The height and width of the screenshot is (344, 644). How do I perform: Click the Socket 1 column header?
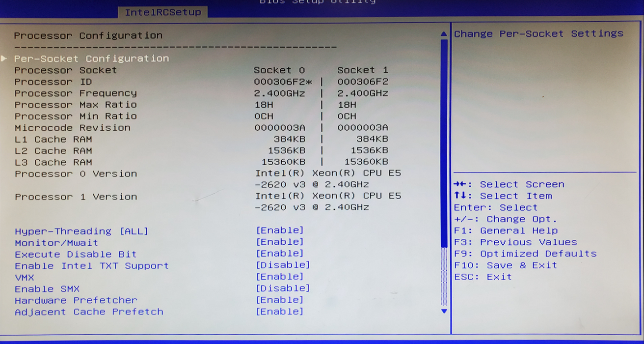point(363,70)
